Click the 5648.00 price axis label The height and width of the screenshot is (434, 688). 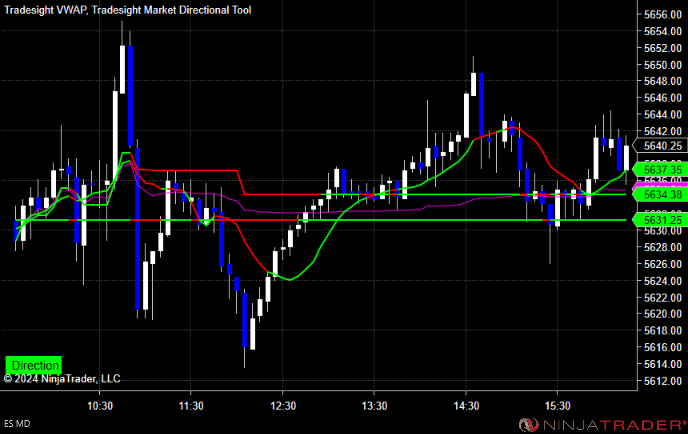(663, 81)
